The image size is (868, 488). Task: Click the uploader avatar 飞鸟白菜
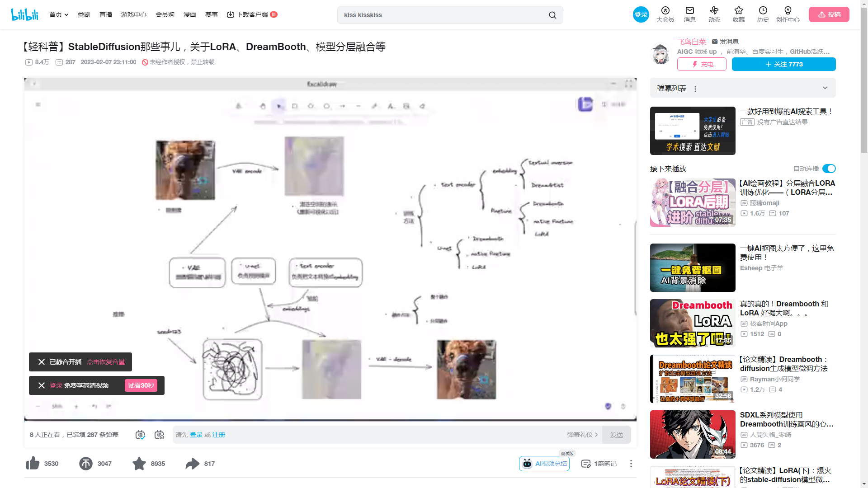(661, 54)
